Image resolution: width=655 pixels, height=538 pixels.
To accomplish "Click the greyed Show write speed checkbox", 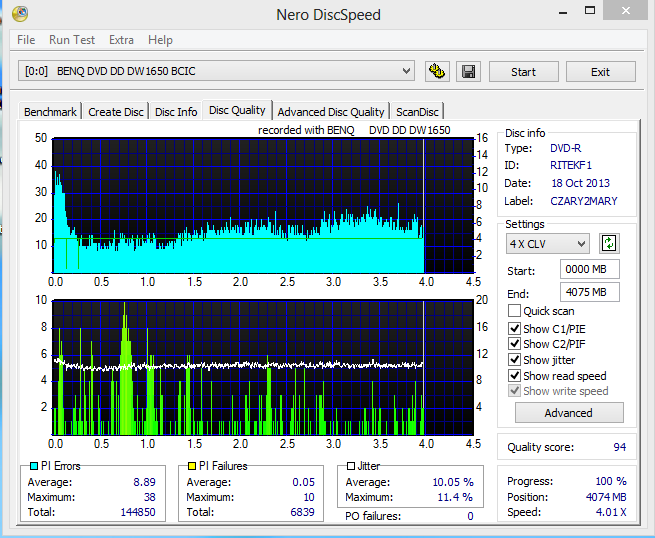I will [514, 391].
